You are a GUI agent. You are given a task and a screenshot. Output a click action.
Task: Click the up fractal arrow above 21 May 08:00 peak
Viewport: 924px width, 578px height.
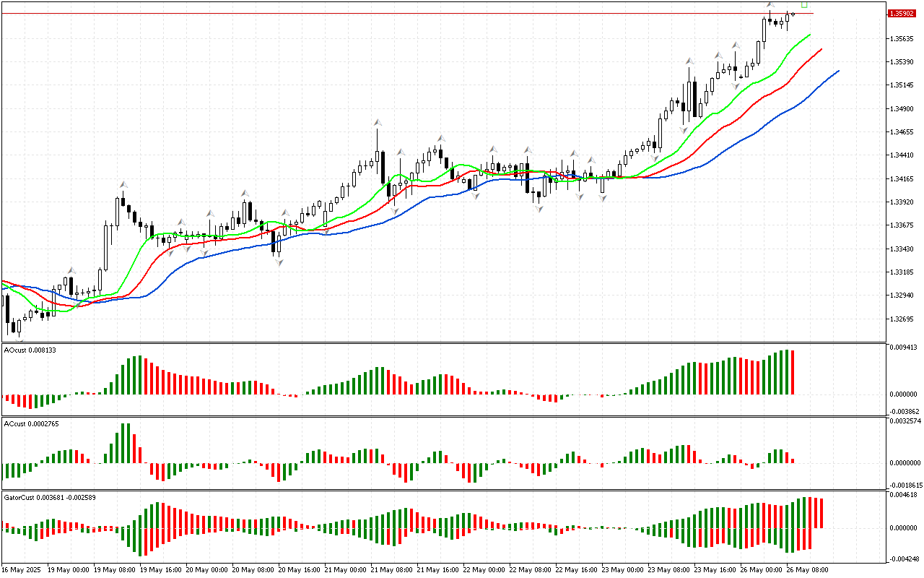point(377,123)
